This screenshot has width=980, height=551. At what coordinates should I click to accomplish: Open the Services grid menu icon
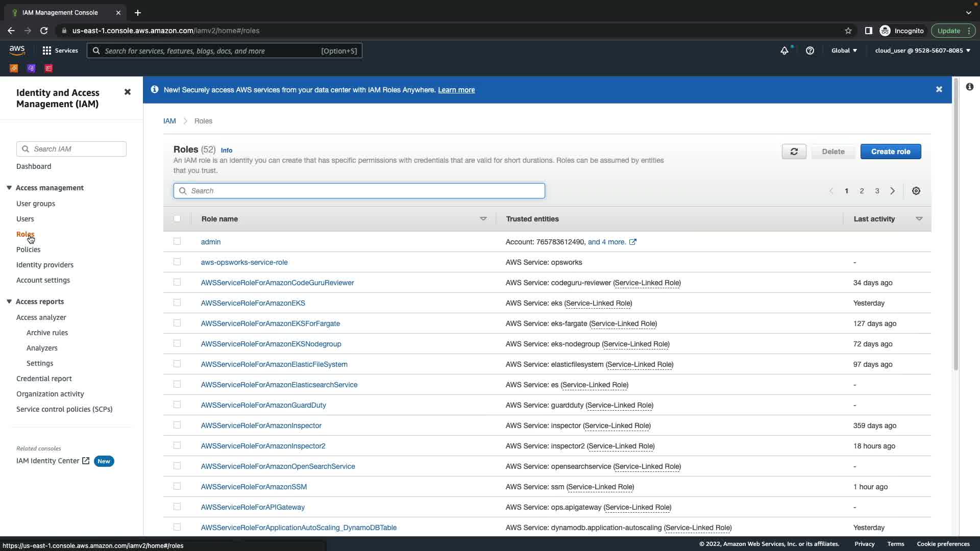point(47,51)
